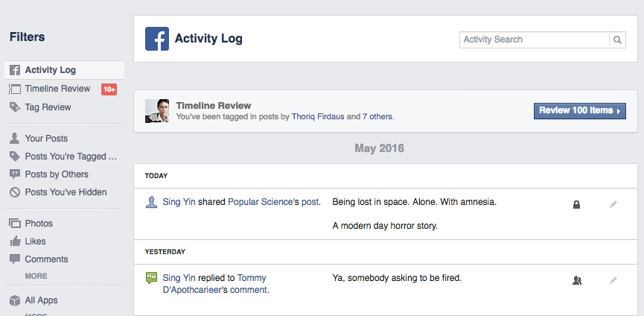Viewport: 644px width, 316px height.
Task: Show the Likes filter
Action: (x=35, y=241)
